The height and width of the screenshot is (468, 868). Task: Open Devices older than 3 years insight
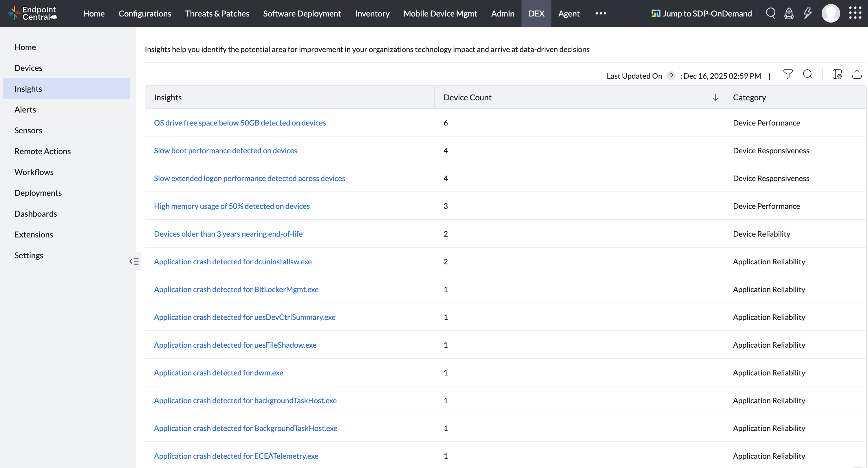point(228,234)
